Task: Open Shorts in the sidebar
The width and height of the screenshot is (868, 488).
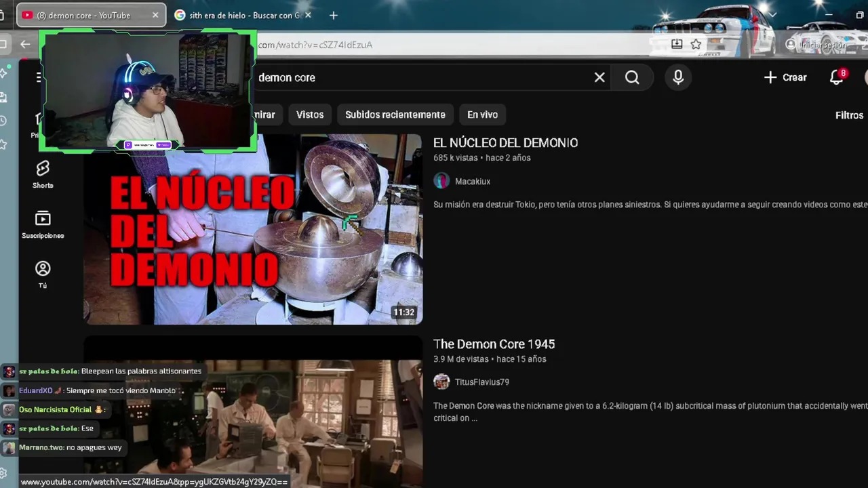Action: point(43,174)
